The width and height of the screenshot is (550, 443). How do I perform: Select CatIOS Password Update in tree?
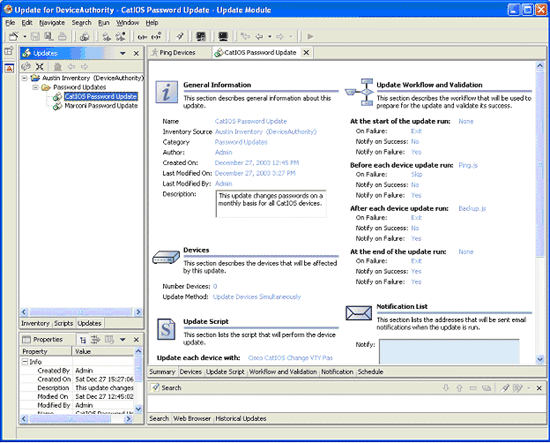point(101,96)
